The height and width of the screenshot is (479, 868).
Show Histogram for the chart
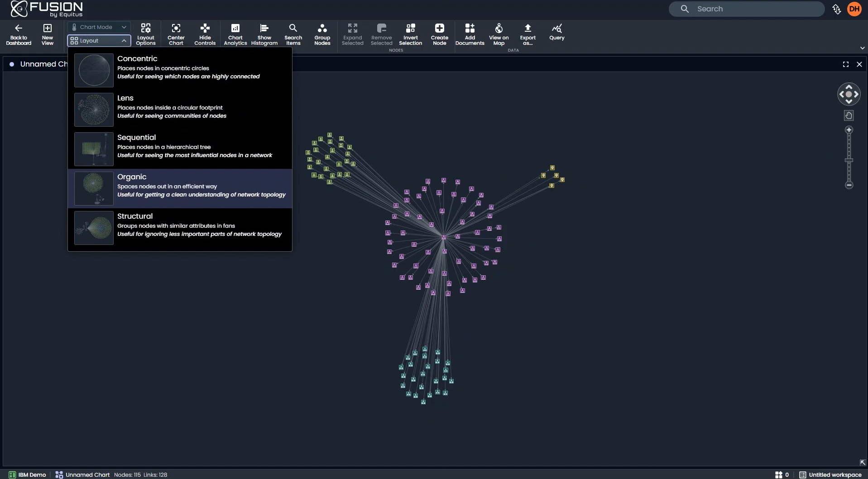pyautogui.click(x=264, y=34)
